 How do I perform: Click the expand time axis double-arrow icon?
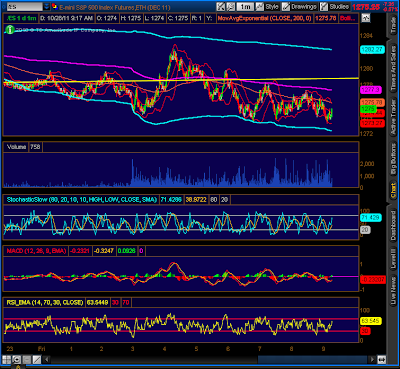(382, 360)
